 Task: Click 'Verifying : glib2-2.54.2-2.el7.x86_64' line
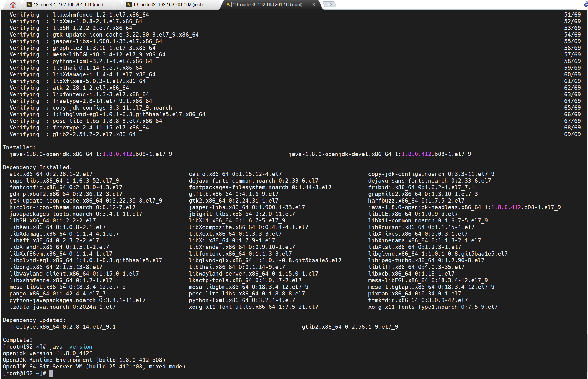point(73,134)
